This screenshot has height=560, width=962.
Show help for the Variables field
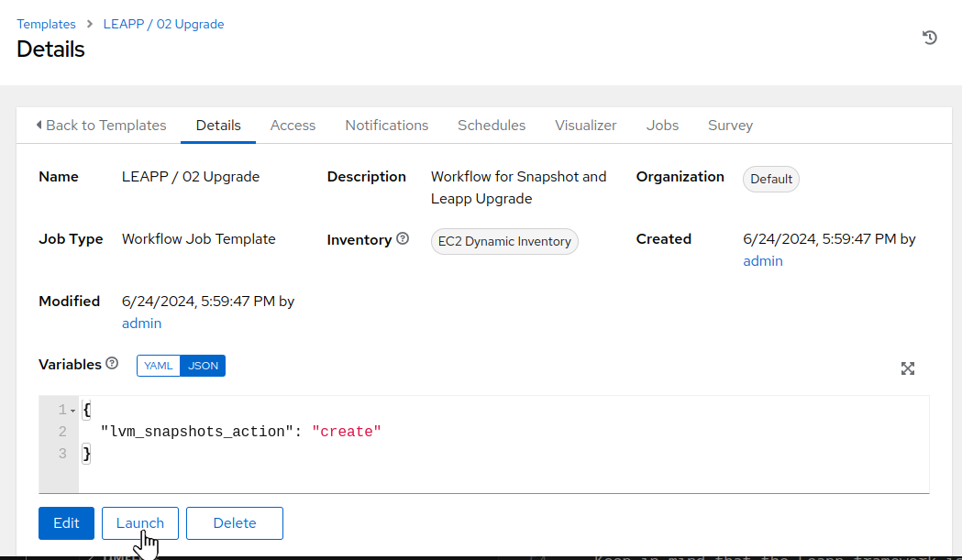[112, 363]
